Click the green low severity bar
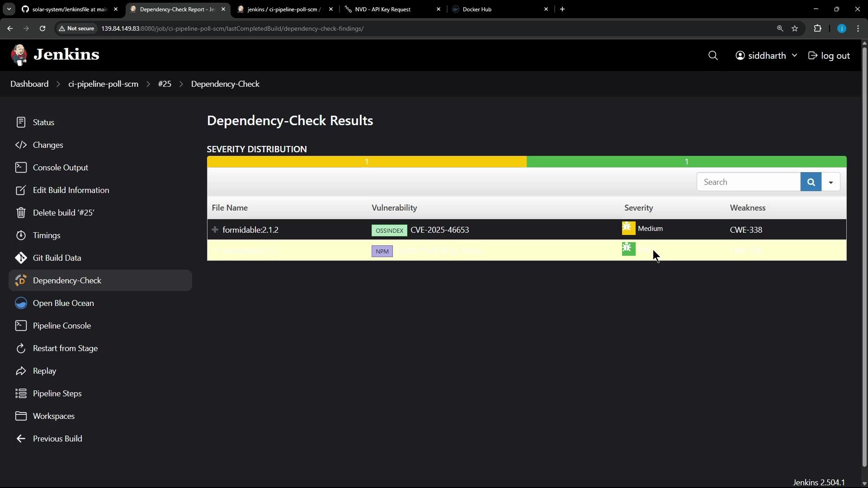 tap(686, 162)
